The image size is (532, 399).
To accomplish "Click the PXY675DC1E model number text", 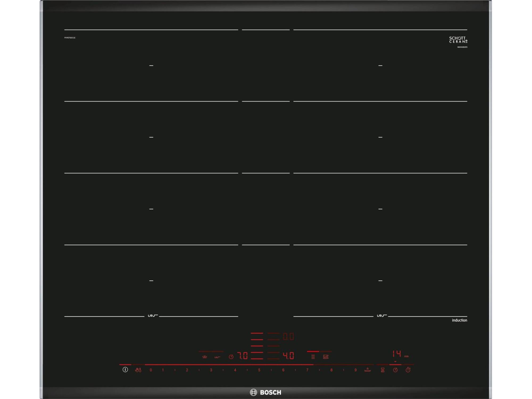I will (x=70, y=38).
